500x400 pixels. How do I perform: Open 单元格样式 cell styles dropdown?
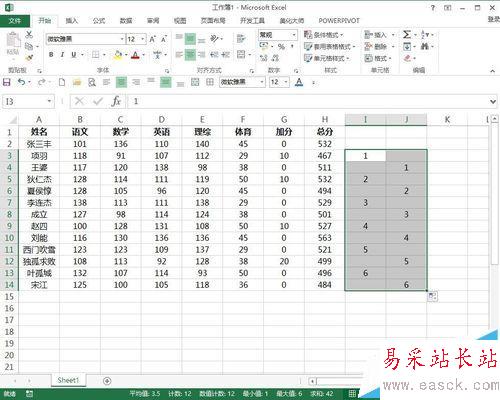(327, 58)
